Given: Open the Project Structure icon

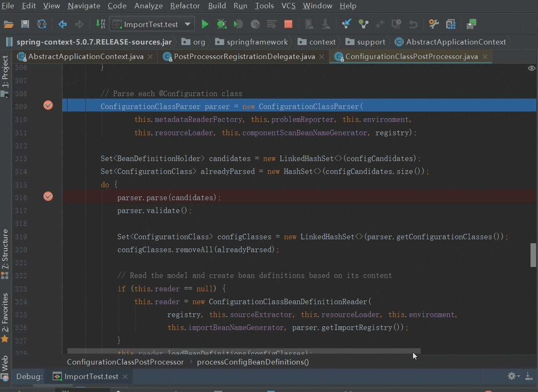Looking at the screenshot, I should click(x=451, y=24).
